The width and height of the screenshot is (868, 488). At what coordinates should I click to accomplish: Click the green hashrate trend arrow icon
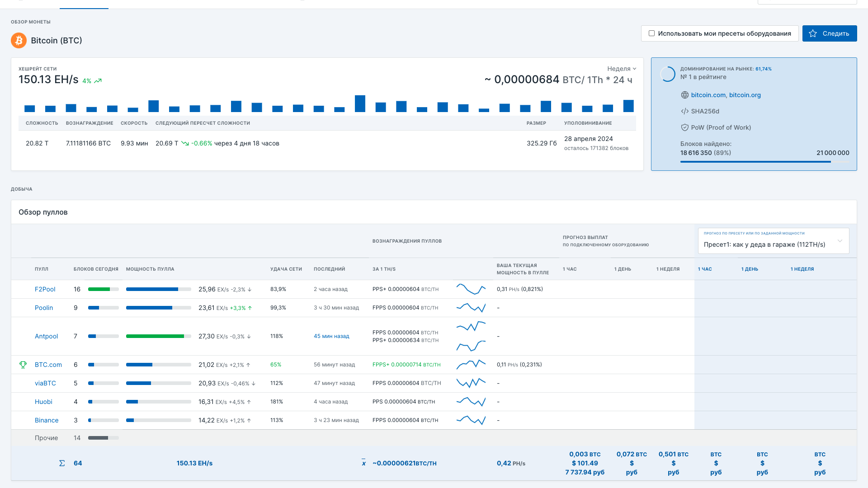98,81
